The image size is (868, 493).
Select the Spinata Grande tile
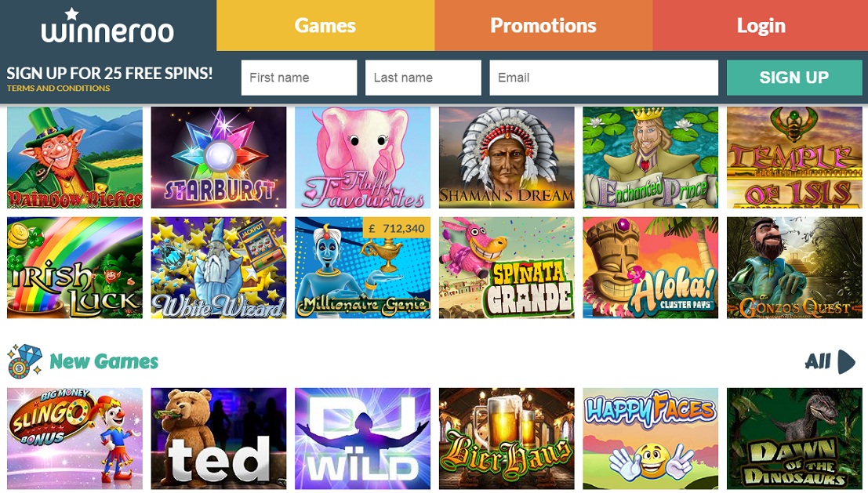[x=507, y=268]
